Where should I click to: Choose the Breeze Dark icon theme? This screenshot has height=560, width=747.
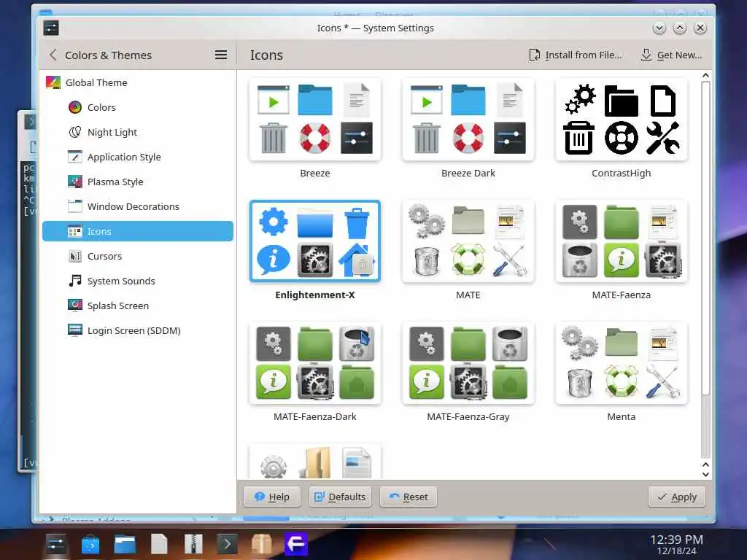468,120
